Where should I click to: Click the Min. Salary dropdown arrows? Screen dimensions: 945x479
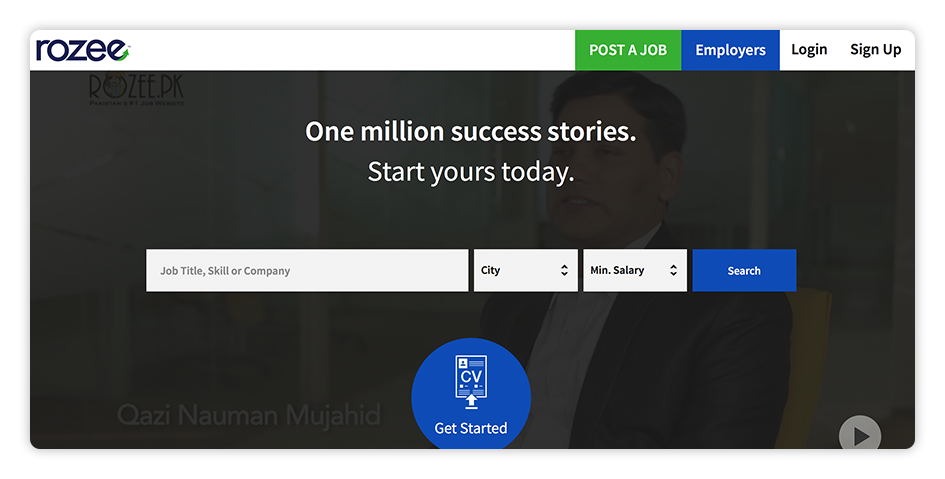pyautogui.click(x=673, y=271)
